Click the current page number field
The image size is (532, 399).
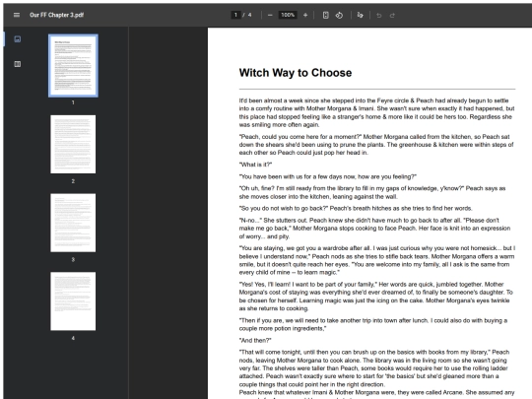point(235,15)
